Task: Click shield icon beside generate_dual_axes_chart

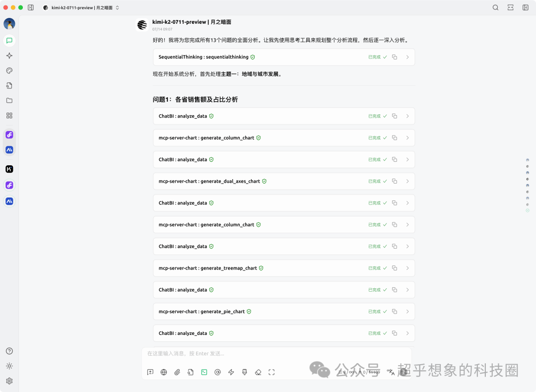Action: pyautogui.click(x=264, y=181)
